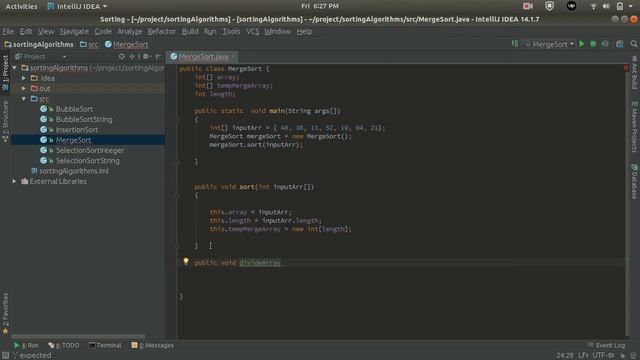The height and width of the screenshot is (360, 640).
Task: Select BubbleSortString in project tree
Action: [x=84, y=119]
